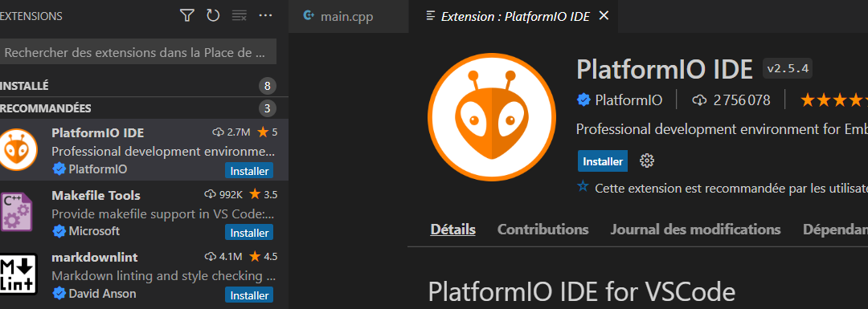868x309 pixels.
Task: Click the recommended extension star icon
Action: pos(583,187)
